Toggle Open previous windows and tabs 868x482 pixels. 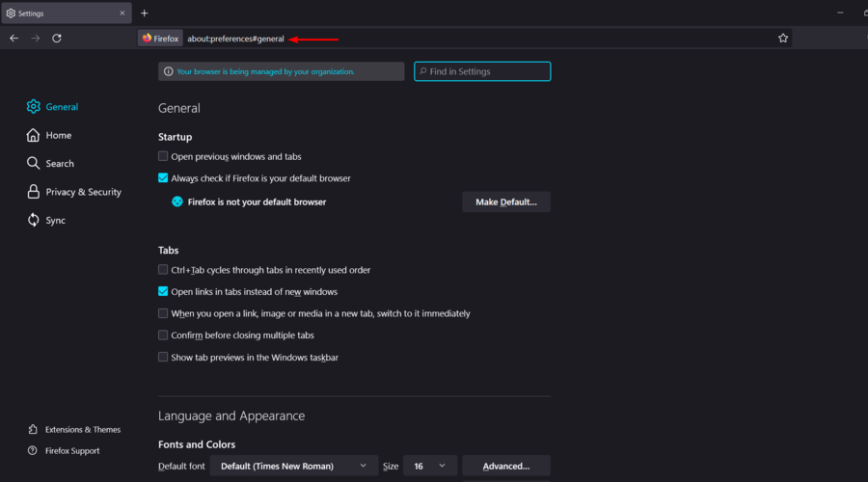[x=163, y=156]
